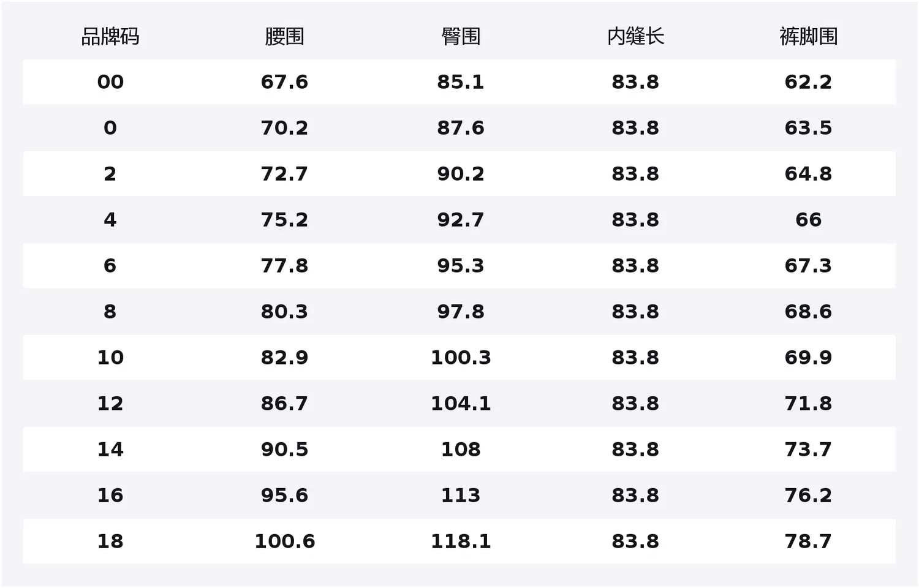Click waist value 77.8
This screenshot has height=588, width=919.
tap(284, 266)
